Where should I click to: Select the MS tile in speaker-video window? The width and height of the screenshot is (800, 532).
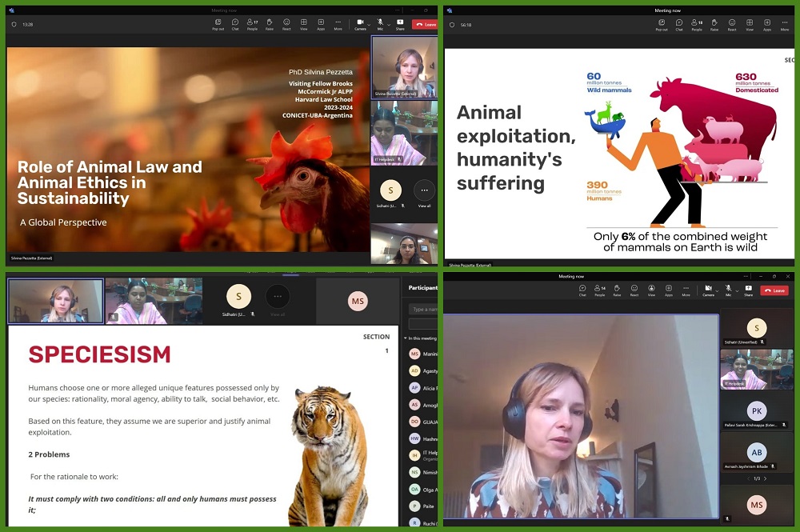tap(757, 505)
